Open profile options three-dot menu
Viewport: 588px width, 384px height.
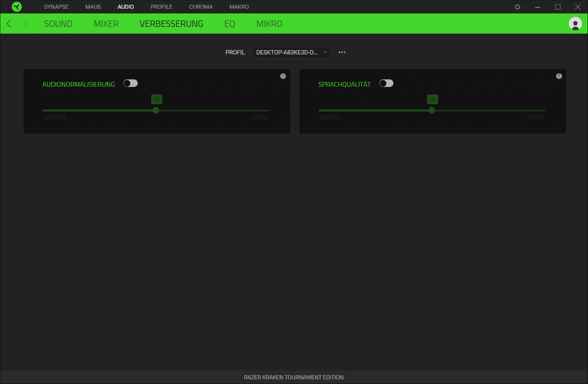pyautogui.click(x=342, y=52)
